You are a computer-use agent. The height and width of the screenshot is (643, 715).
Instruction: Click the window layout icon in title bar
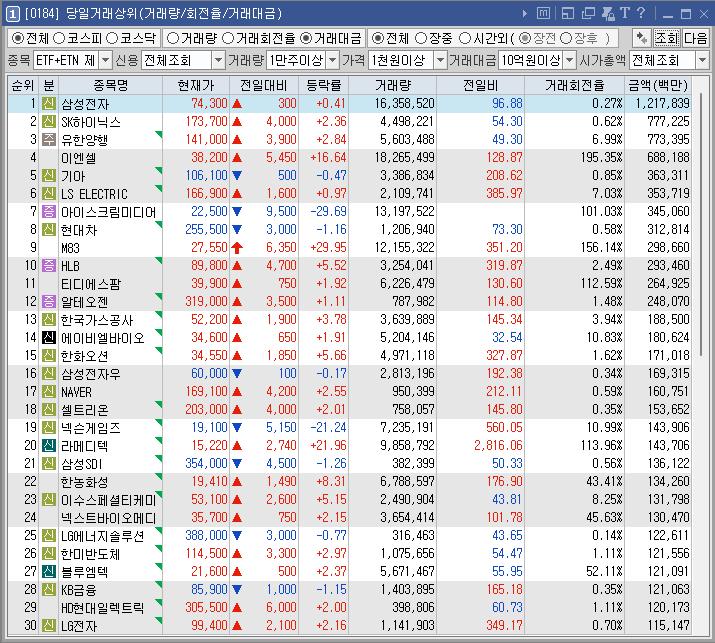(x=568, y=14)
